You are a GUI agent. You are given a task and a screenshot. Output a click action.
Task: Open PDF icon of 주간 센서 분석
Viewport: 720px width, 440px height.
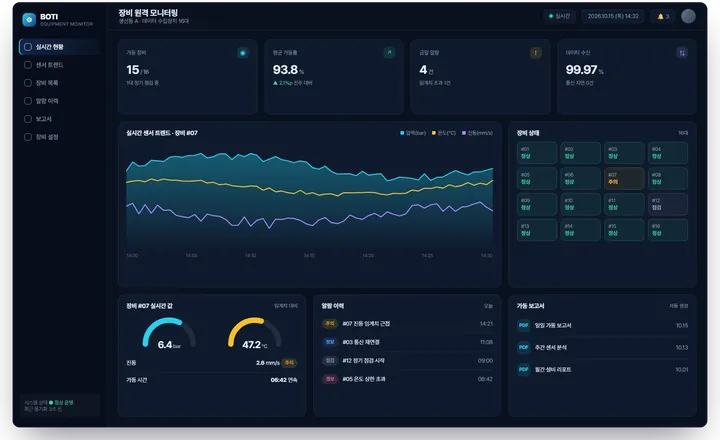[523, 347]
